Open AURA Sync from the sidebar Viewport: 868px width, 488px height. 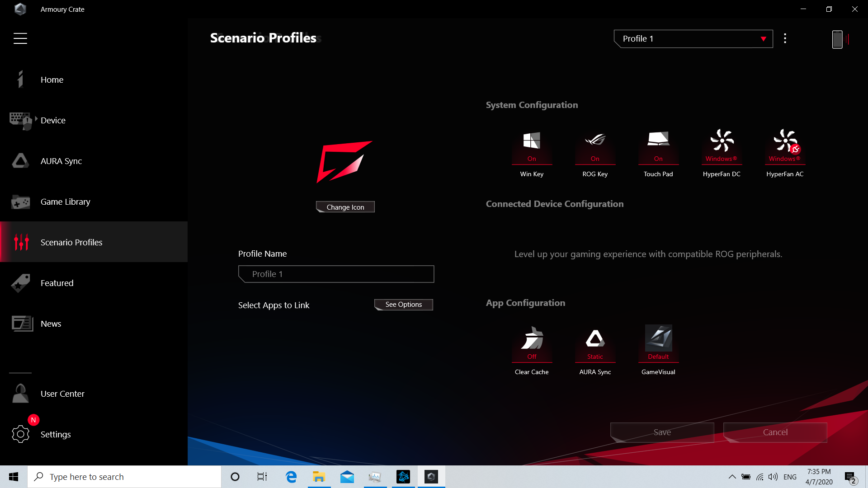(x=94, y=161)
